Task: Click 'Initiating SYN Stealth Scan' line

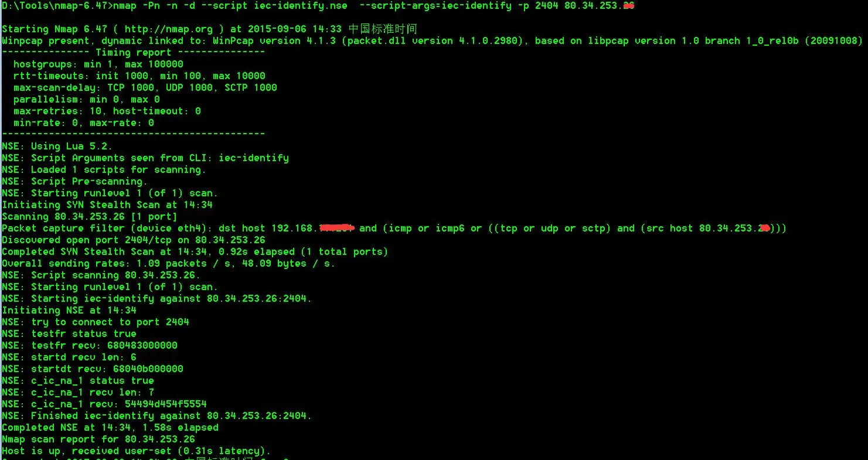Action: [107, 205]
